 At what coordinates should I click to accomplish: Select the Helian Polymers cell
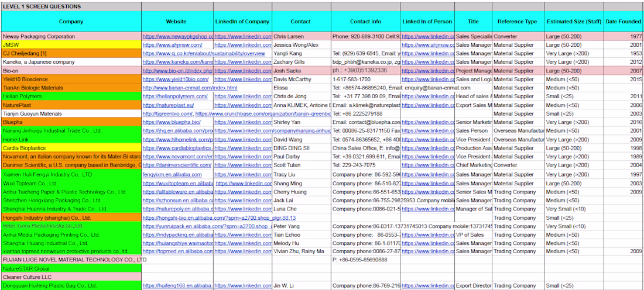pyautogui.click(x=71, y=96)
